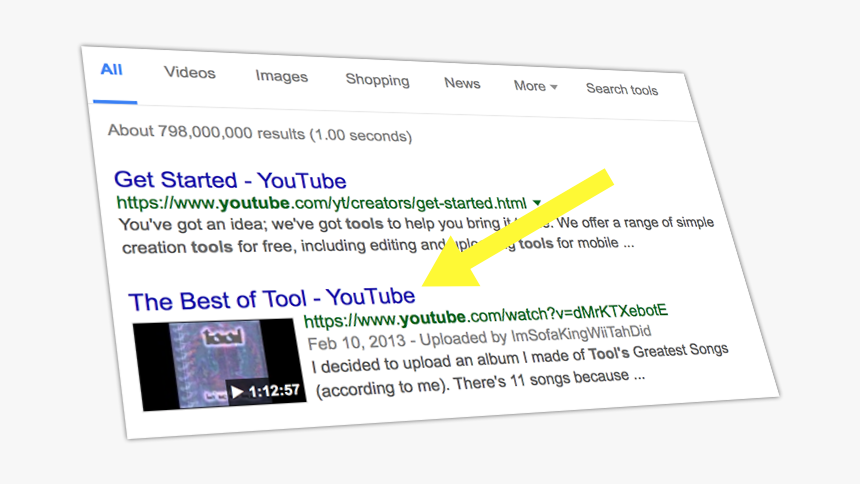Show News results tab
Viewport: 860px width, 484px height.
click(x=462, y=83)
